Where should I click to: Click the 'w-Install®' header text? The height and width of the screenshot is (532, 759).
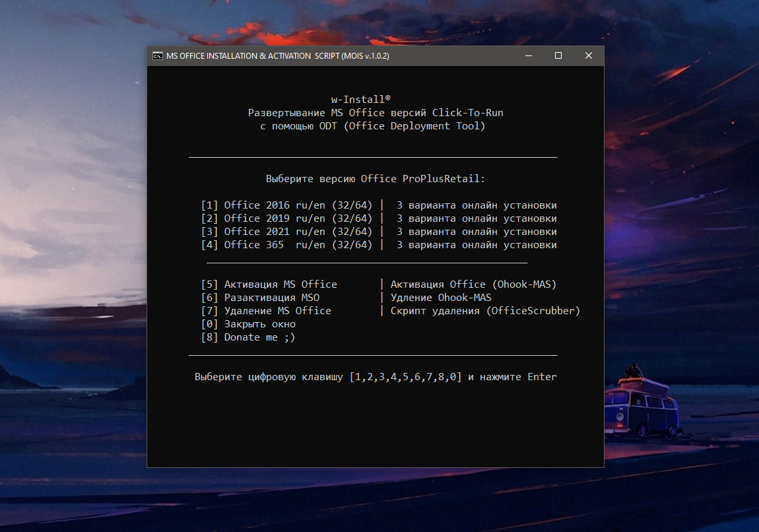point(360,99)
